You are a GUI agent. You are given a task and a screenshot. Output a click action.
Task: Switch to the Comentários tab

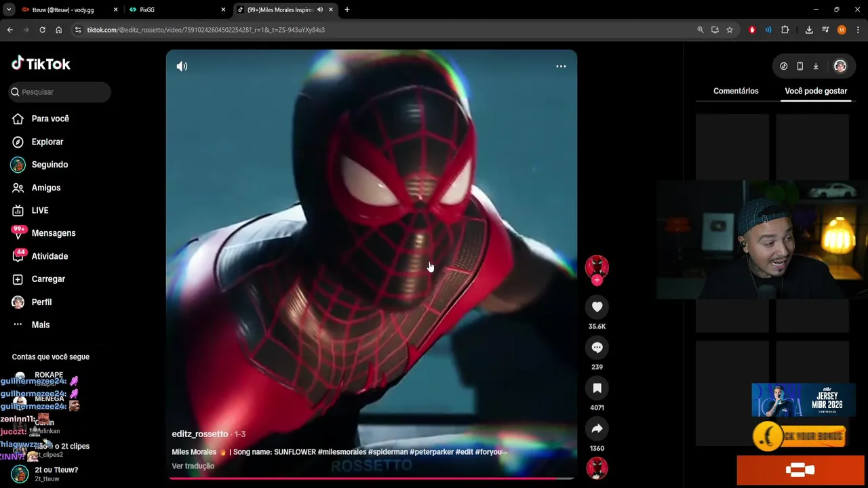(736, 91)
